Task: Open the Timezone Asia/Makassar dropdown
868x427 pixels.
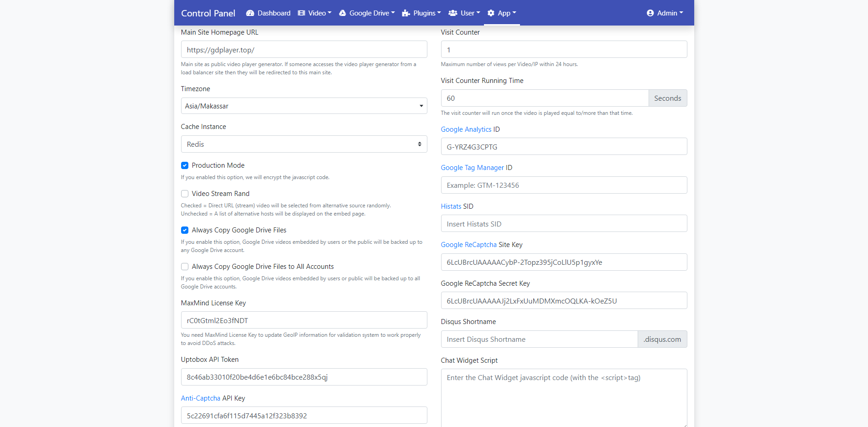Action: 304,106
